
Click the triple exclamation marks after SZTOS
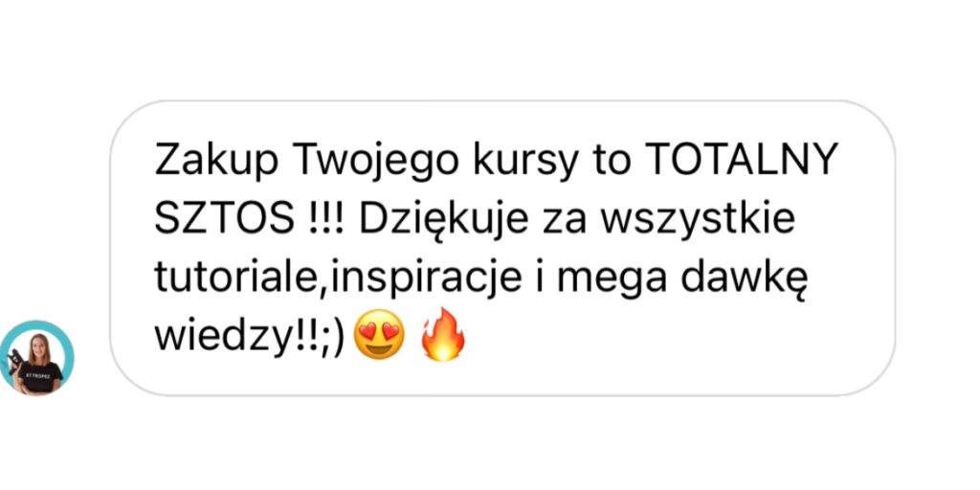point(325,219)
